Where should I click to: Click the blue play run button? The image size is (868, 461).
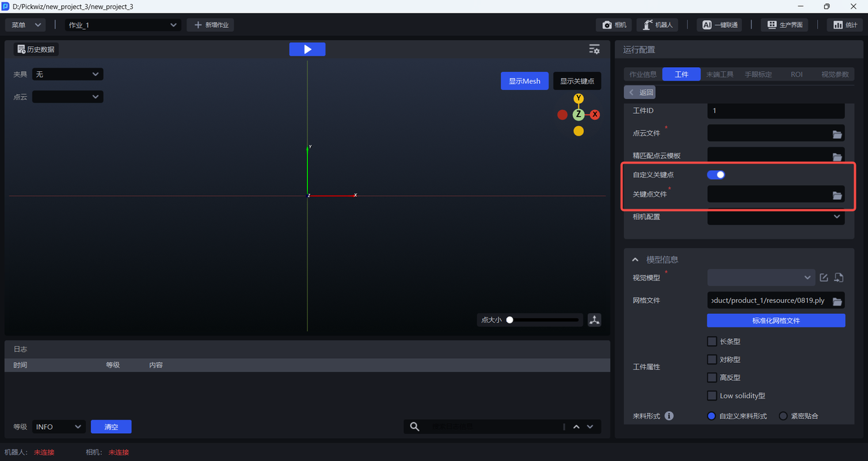click(x=307, y=49)
